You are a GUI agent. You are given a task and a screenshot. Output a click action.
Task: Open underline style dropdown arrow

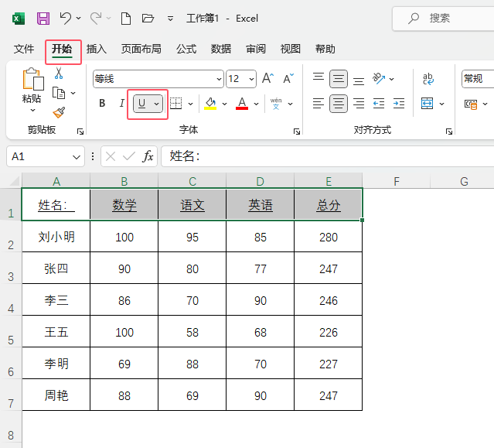click(x=157, y=104)
